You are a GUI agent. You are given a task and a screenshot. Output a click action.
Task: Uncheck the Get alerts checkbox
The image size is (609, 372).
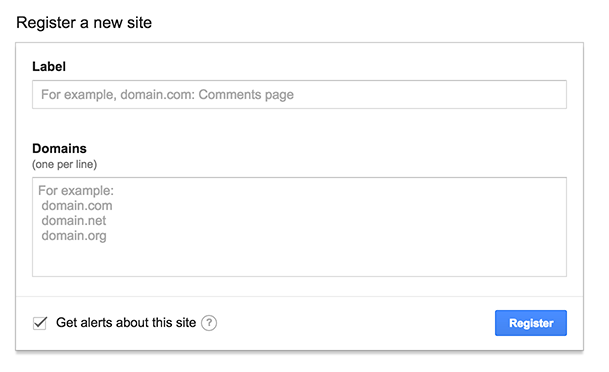(40, 323)
